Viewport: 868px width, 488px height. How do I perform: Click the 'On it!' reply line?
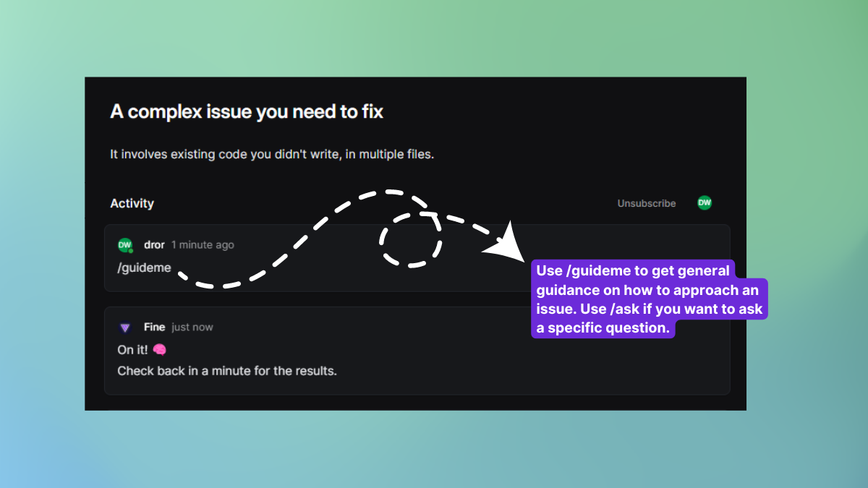[x=142, y=349]
